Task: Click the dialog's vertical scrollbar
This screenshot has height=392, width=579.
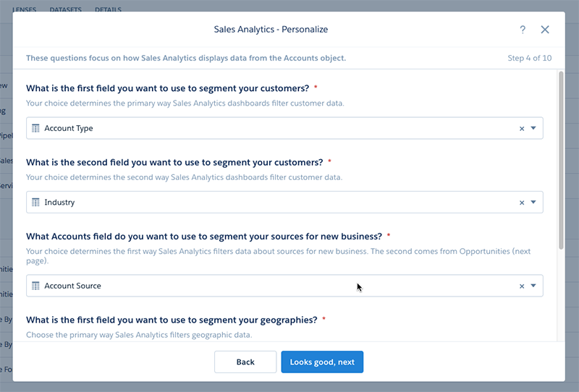Action: tap(561, 161)
